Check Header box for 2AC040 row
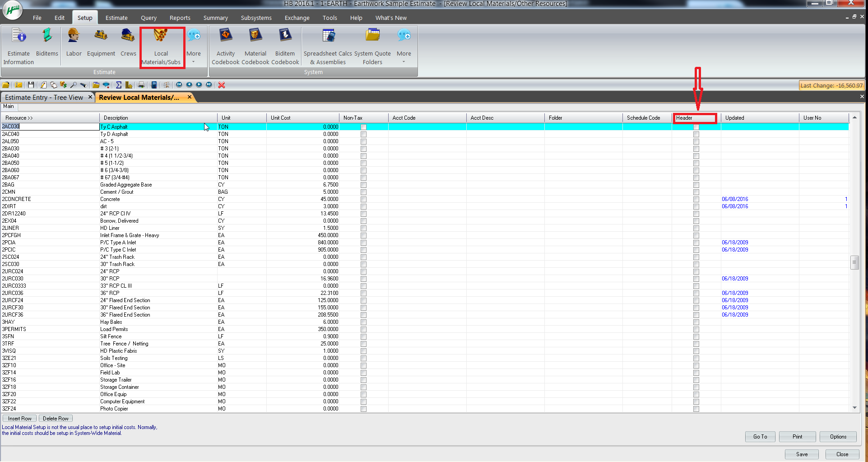This screenshot has height=462, width=868. click(696, 134)
